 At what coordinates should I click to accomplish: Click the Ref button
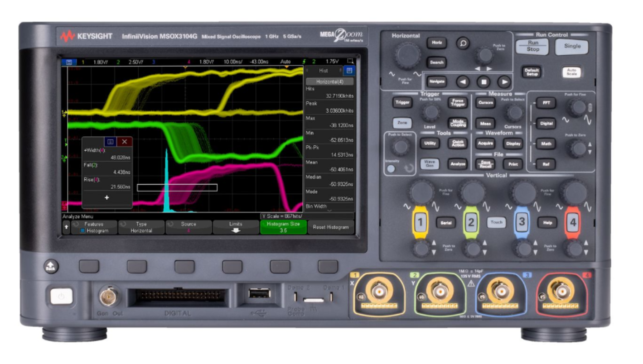pyautogui.click(x=546, y=164)
